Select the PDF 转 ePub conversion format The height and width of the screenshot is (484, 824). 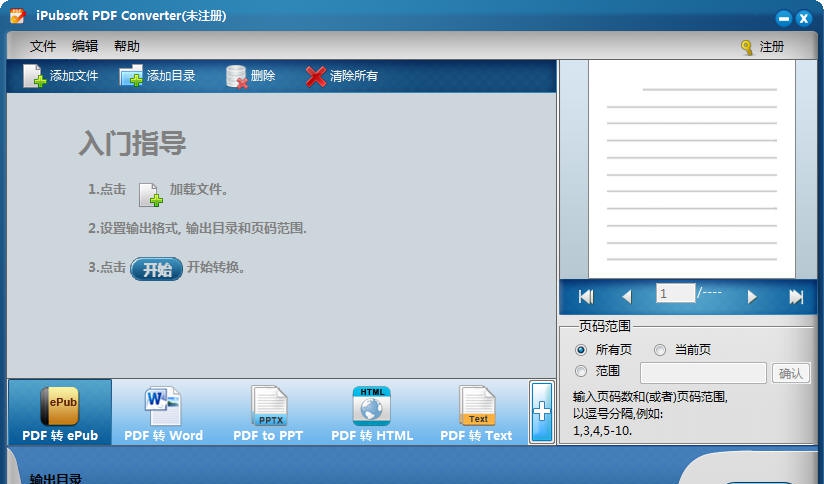60,413
